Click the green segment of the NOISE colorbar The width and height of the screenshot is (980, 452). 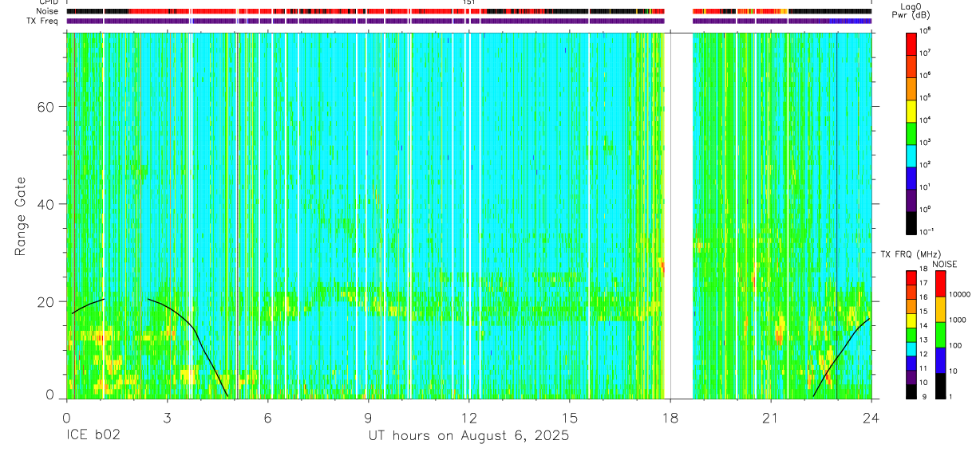coord(940,335)
